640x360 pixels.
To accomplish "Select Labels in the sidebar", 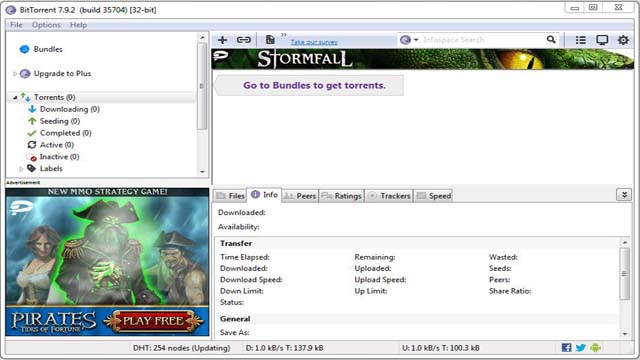I will point(51,168).
